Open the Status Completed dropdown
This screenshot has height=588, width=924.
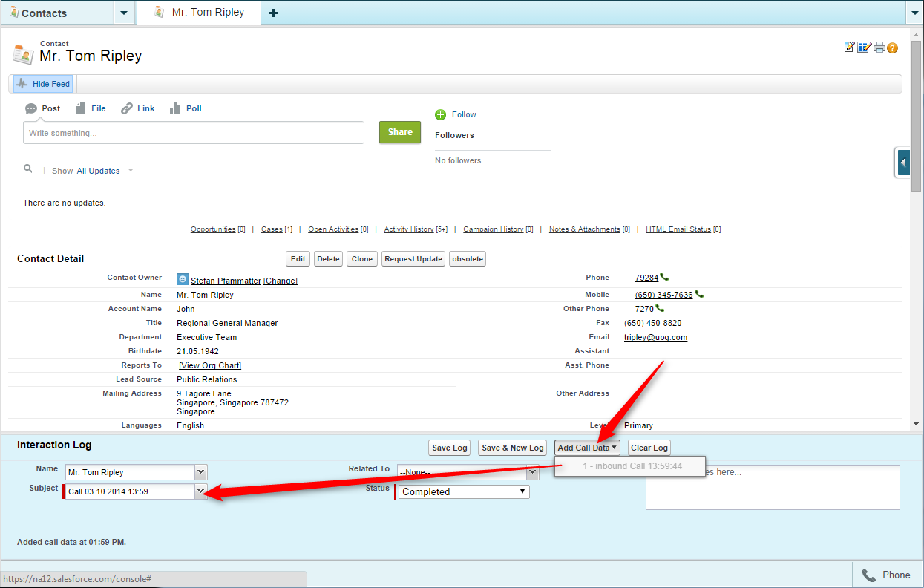[x=465, y=491]
